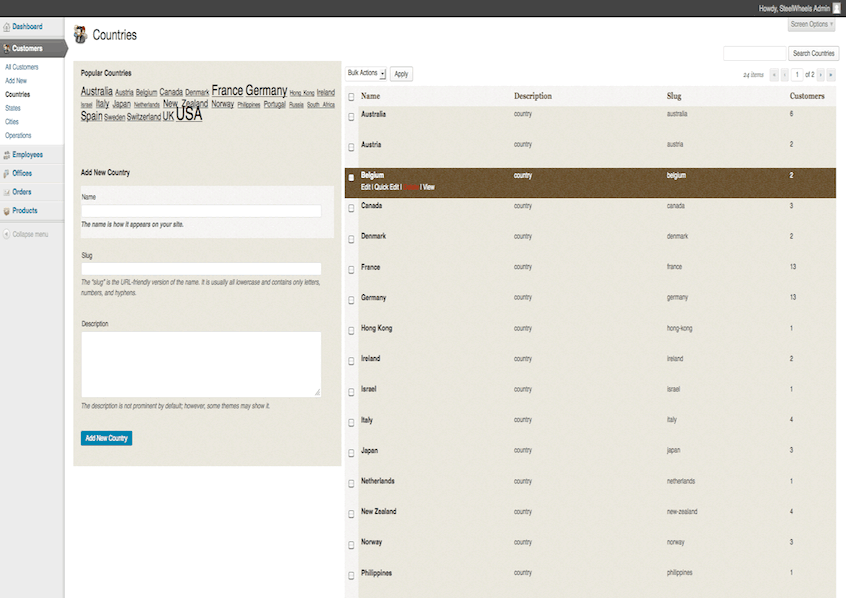Open the Bulk Actions dropdown
This screenshot has width=846, height=598.
point(366,74)
